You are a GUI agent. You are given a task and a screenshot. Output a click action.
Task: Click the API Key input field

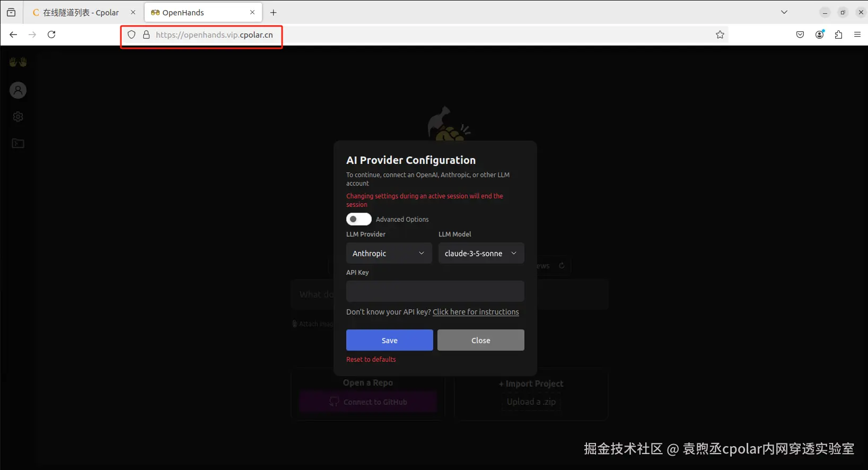tap(435, 291)
